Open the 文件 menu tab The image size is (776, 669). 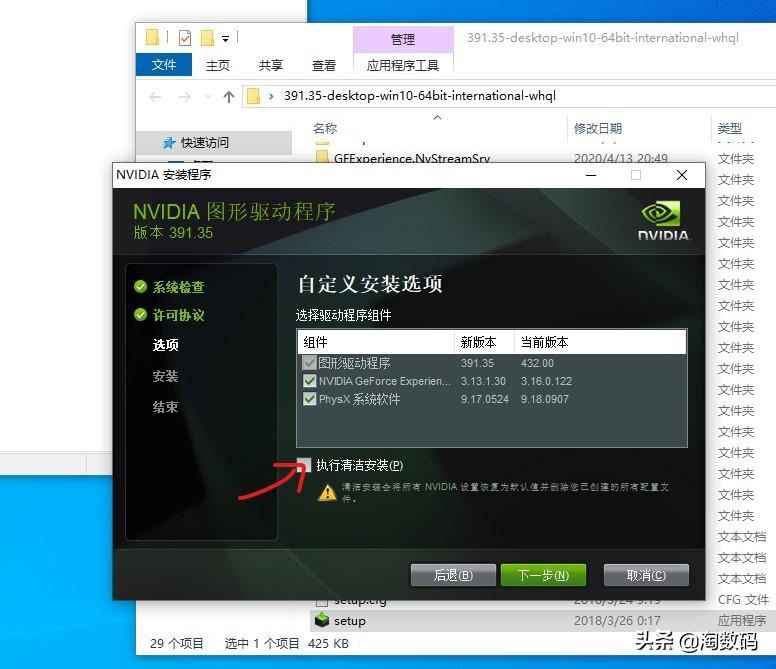pos(164,65)
